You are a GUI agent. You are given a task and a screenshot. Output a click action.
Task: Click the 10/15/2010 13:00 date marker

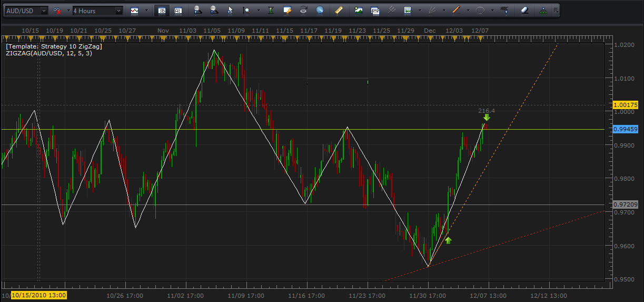point(38,296)
